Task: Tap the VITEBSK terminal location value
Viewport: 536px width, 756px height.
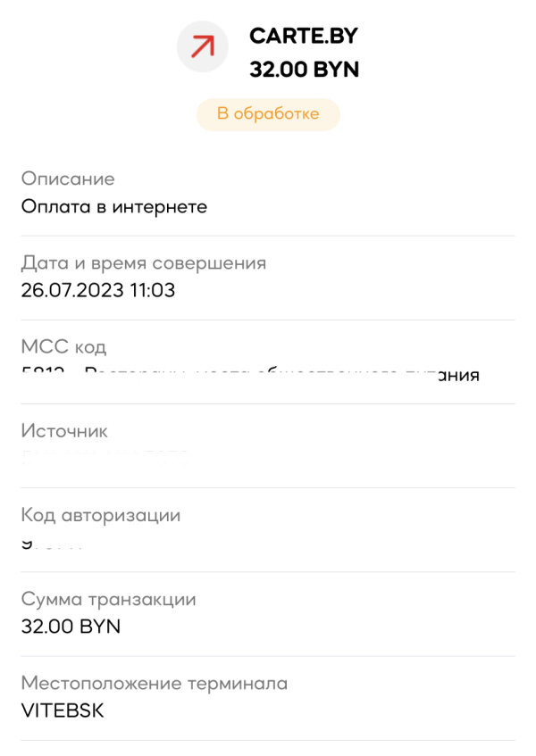Action: click(x=63, y=710)
